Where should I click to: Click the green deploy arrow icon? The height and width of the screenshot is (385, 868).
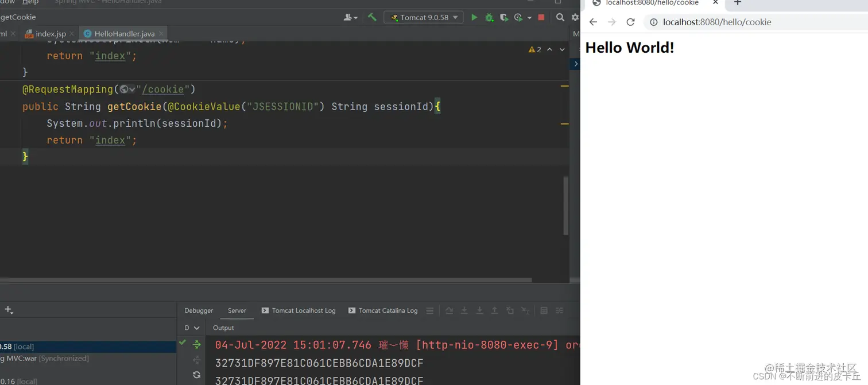tap(196, 345)
